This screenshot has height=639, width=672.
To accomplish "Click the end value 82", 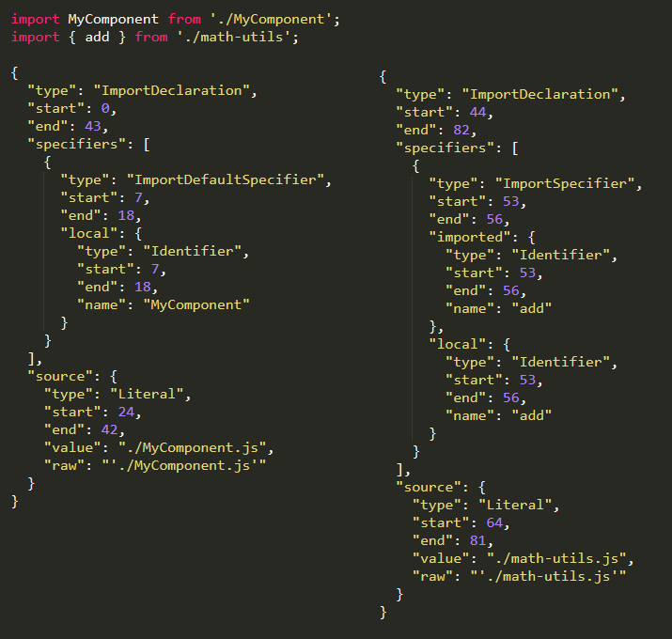I will point(461,131).
